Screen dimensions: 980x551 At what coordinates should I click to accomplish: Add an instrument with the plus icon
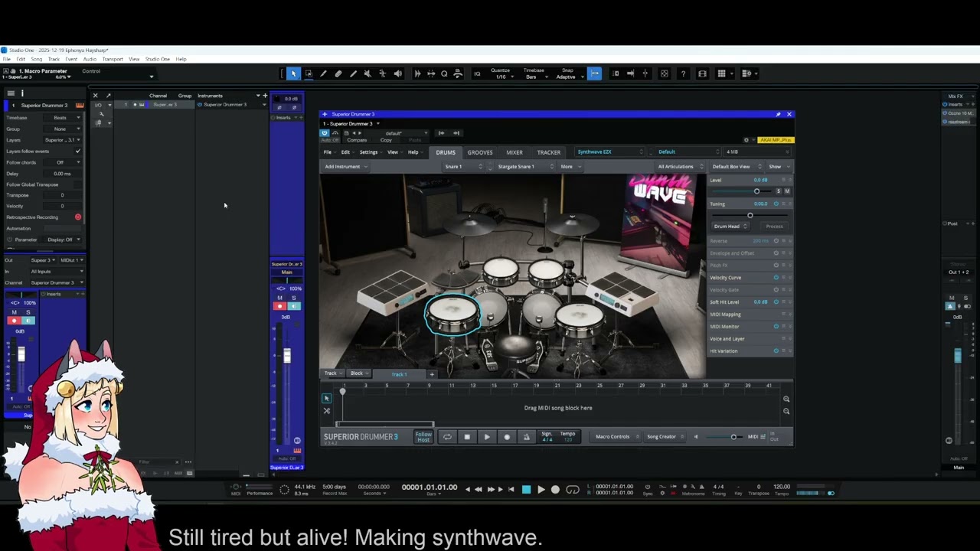pyautogui.click(x=265, y=96)
